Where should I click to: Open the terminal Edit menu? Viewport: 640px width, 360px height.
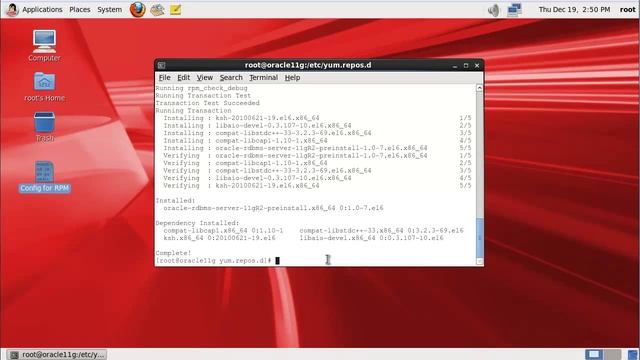click(183, 78)
